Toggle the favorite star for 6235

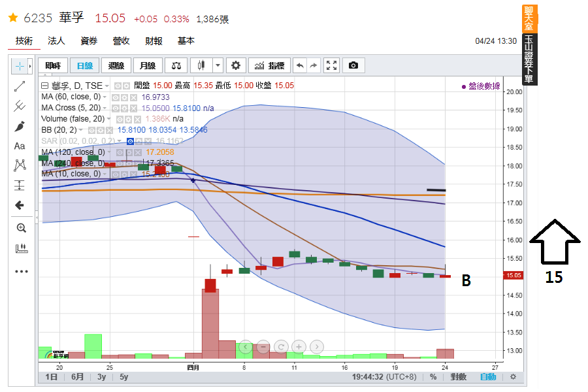pyautogui.click(x=13, y=18)
